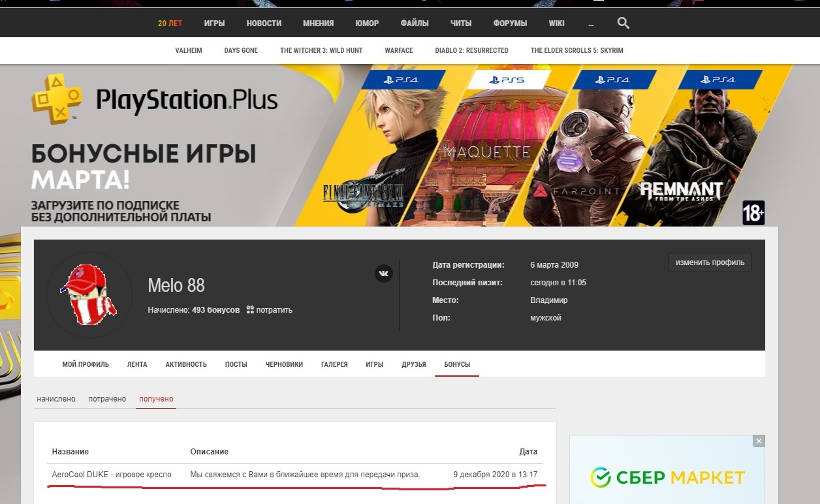The width and height of the screenshot is (820, 504).
Task: Click the PlayStation Plus logo in banner
Action: [x=155, y=99]
